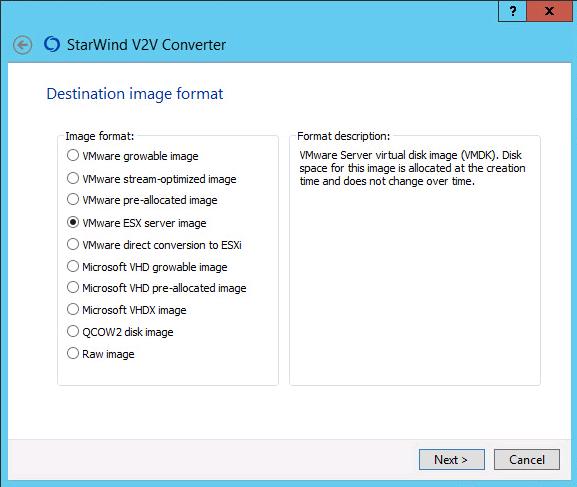Viewport: 577px width, 487px height.
Task: Select VMware direct conversion to ESXi
Action: click(x=155, y=245)
